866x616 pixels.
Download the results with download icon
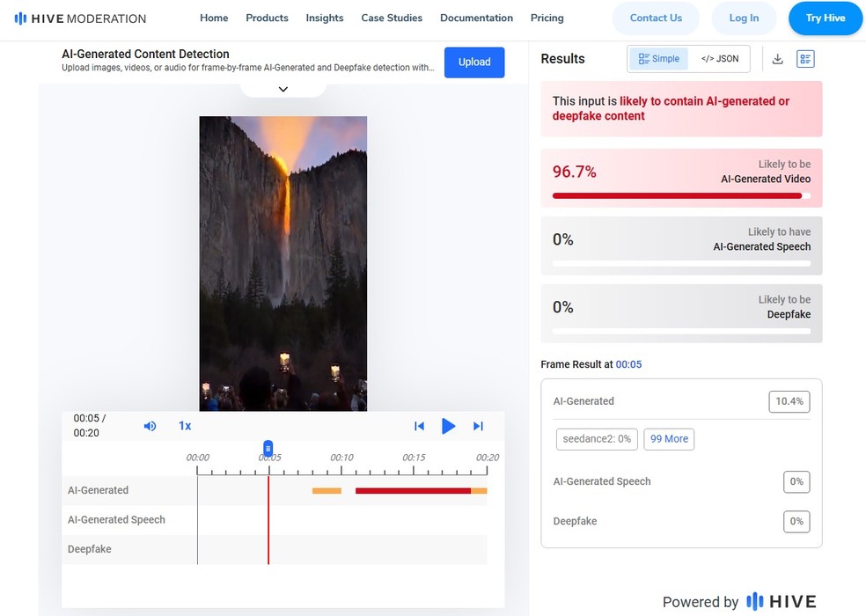pyautogui.click(x=778, y=59)
